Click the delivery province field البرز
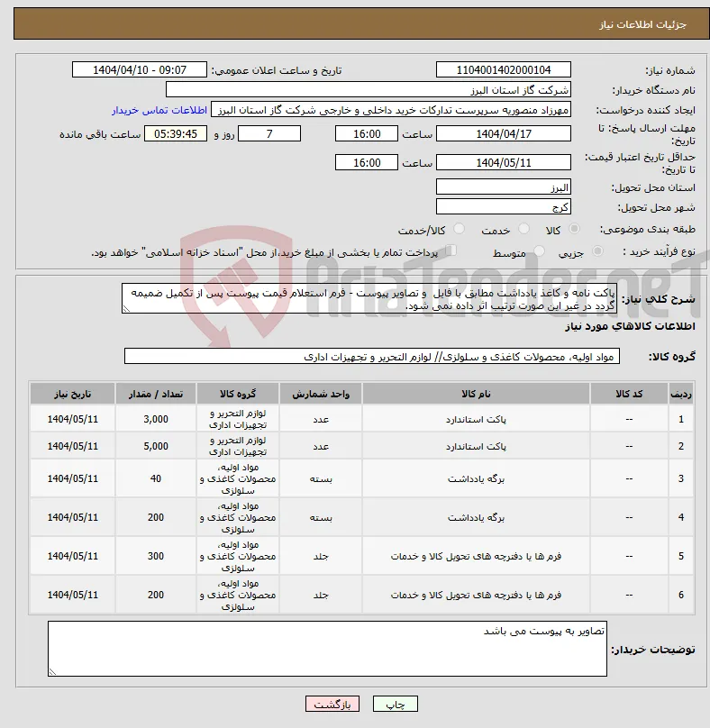This screenshot has height=728, width=710. click(x=504, y=187)
